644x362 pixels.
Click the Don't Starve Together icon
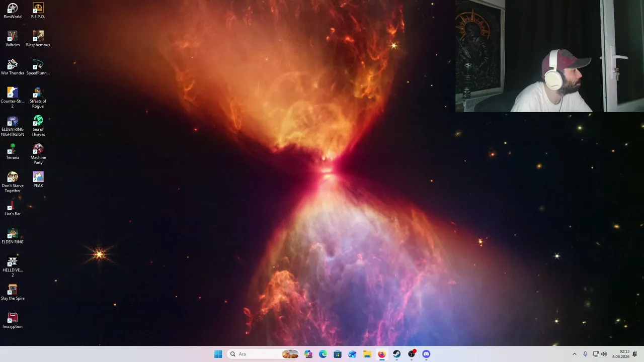[x=13, y=182]
